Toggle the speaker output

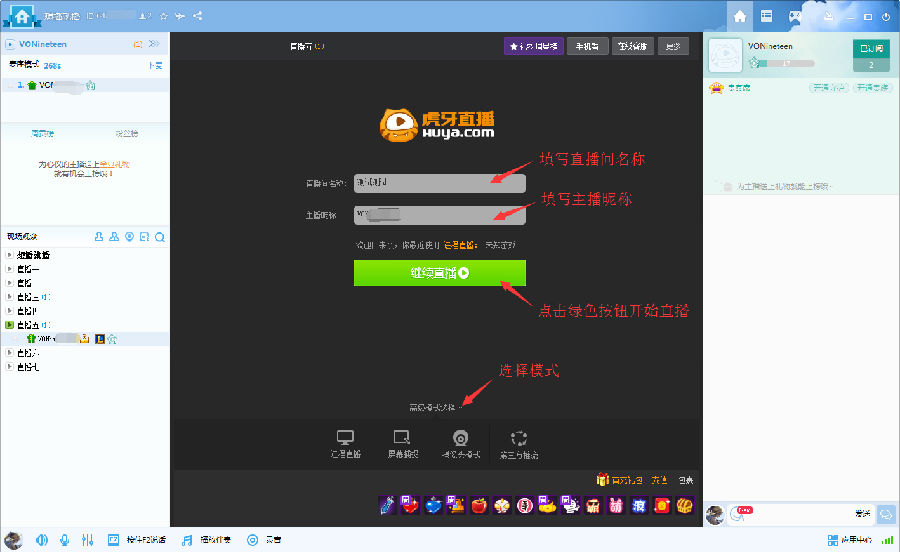click(41, 540)
